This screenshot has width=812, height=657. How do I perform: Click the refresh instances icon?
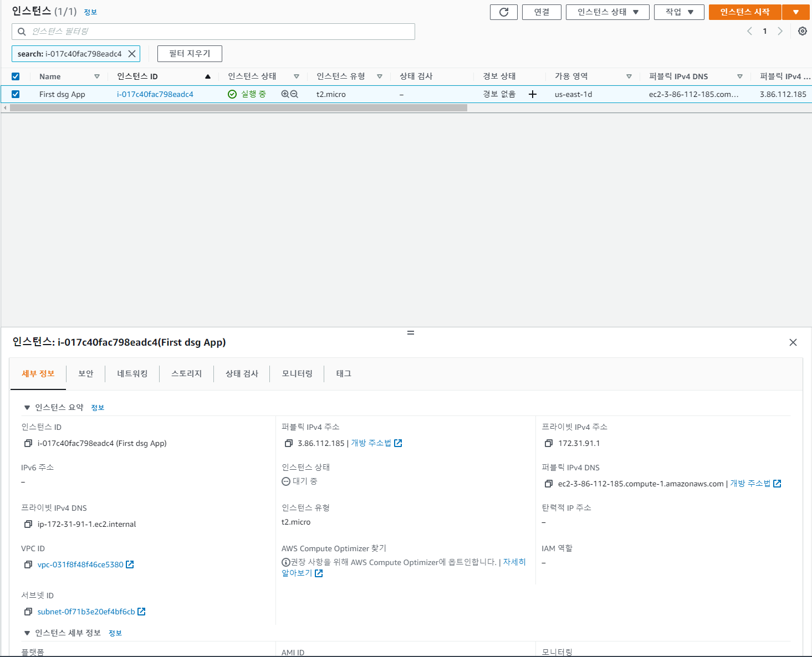pos(503,12)
